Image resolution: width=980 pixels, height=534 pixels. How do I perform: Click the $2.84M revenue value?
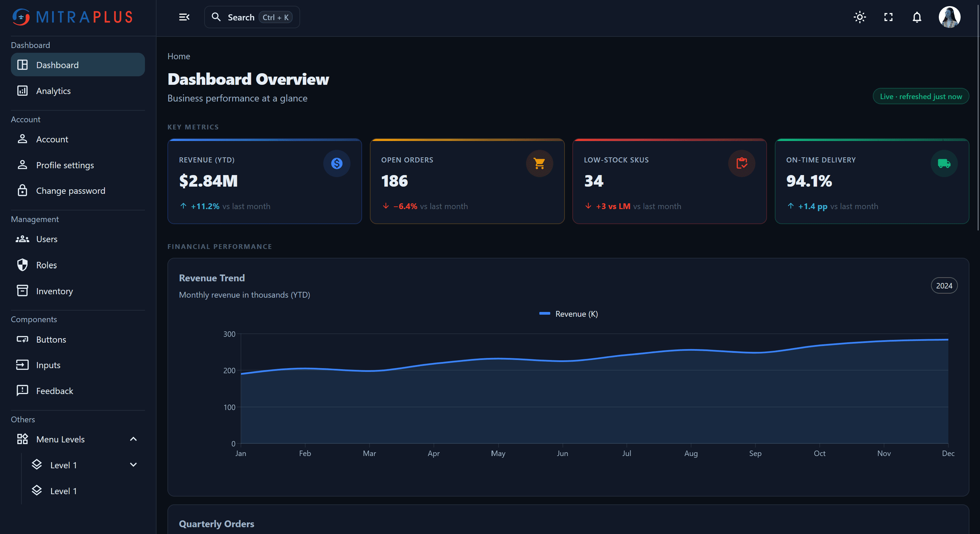[x=208, y=181]
